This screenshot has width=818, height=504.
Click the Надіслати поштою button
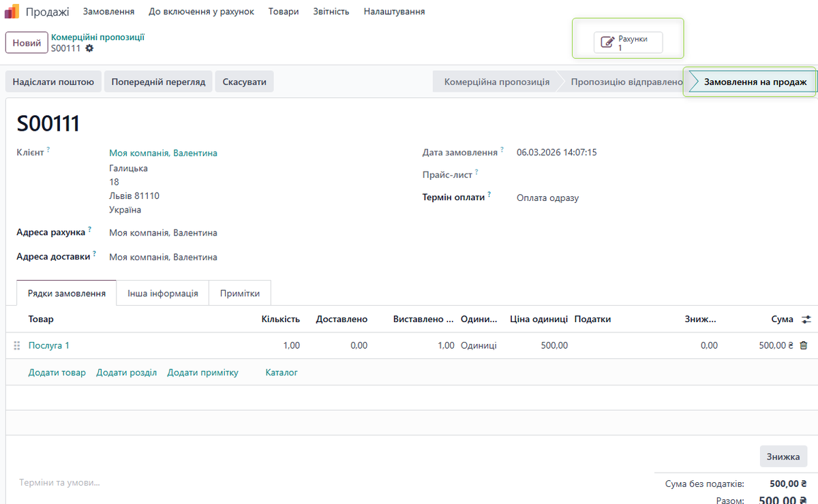[53, 82]
